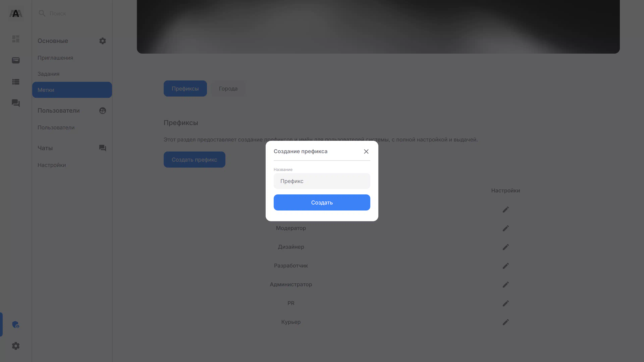Select the Префиксы tab
This screenshot has width=644, height=362.
185,88
